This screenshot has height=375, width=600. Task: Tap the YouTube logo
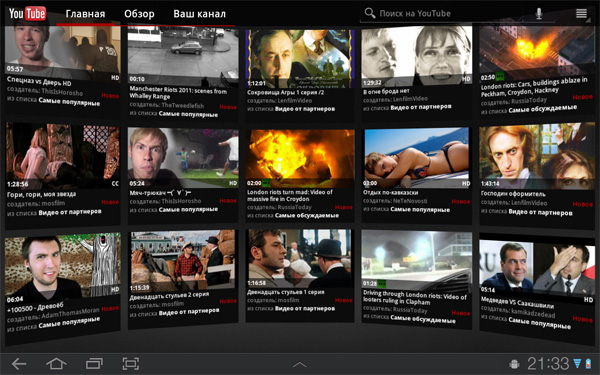(27, 14)
